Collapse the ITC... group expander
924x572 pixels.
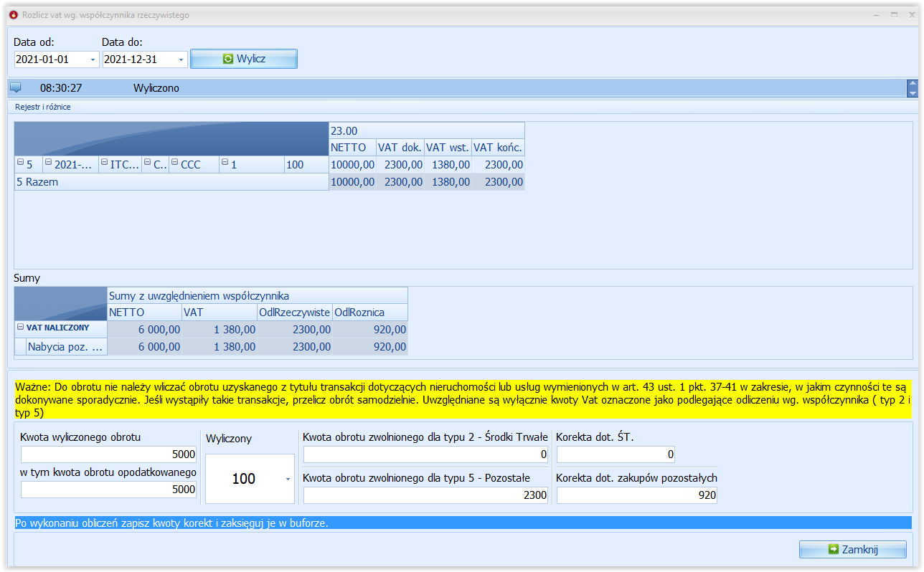tap(104, 164)
